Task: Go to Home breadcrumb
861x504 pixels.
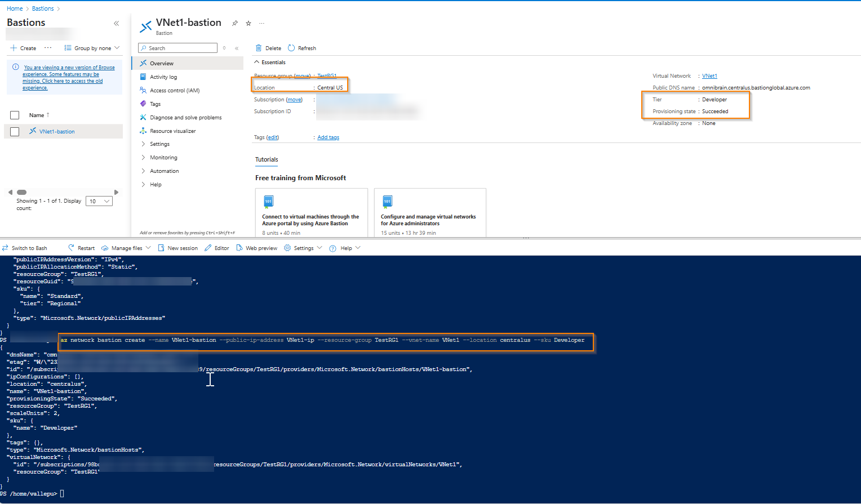Action: (15, 8)
